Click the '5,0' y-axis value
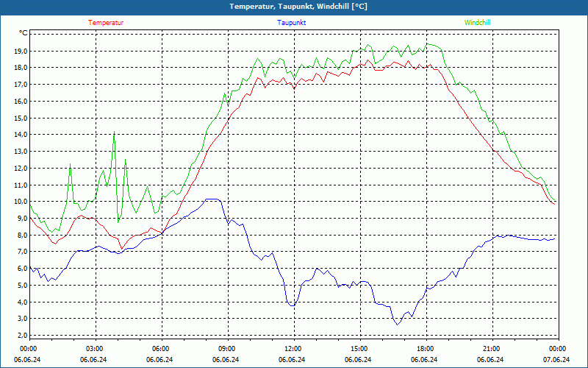Screen dimensions: 588x368 pos(23,285)
